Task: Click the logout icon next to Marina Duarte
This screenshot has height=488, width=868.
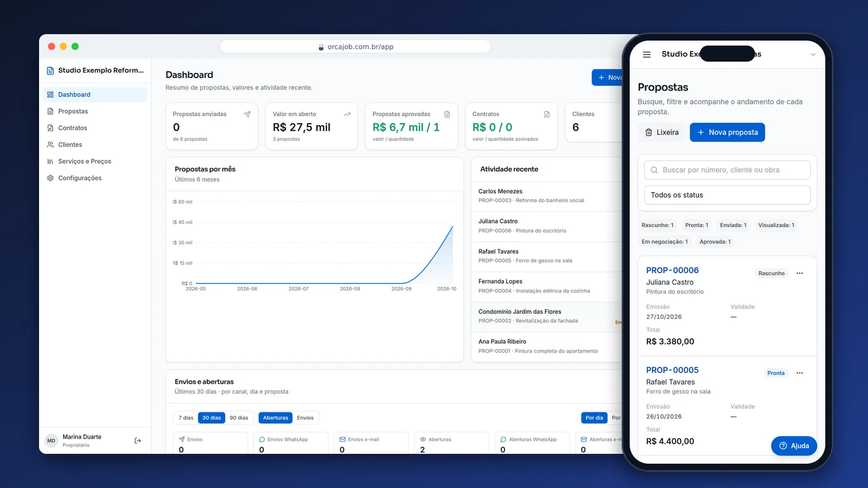Action: pyautogui.click(x=138, y=441)
